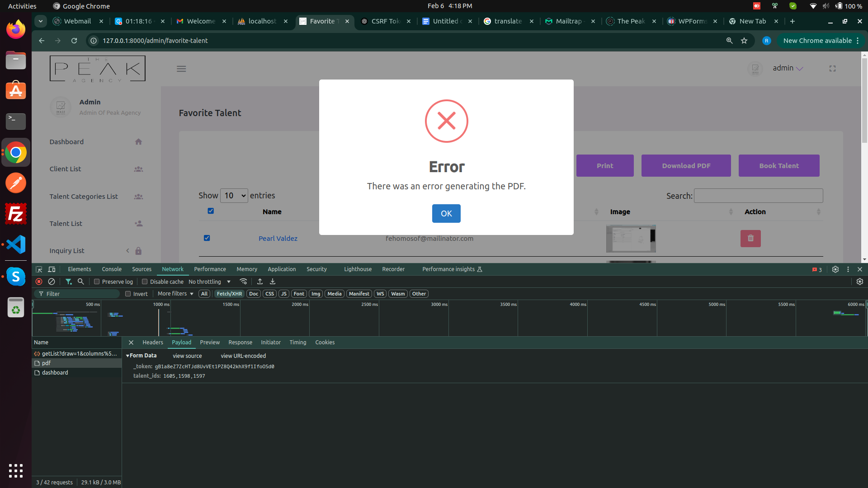Click the DevTools search magnifier icon
Image resolution: width=868 pixels, height=488 pixels.
point(81,282)
